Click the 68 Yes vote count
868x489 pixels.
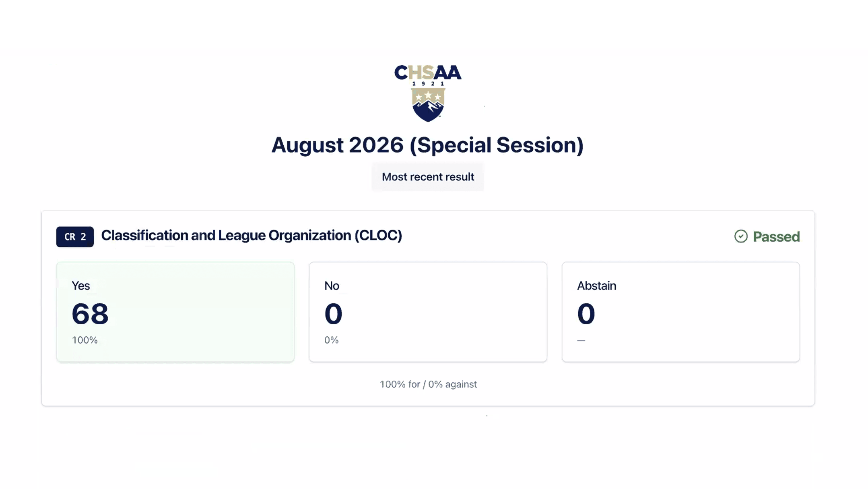coord(90,314)
